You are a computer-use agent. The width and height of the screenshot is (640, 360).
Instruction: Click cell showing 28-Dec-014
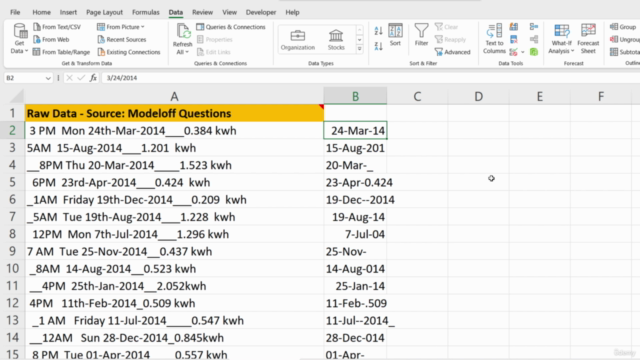355,338
